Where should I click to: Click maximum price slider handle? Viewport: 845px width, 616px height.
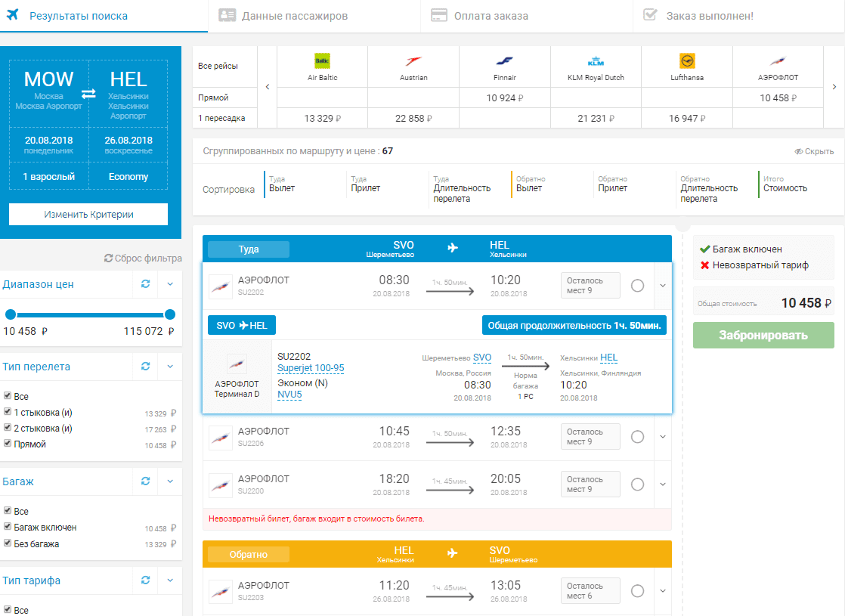pos(170,314)
